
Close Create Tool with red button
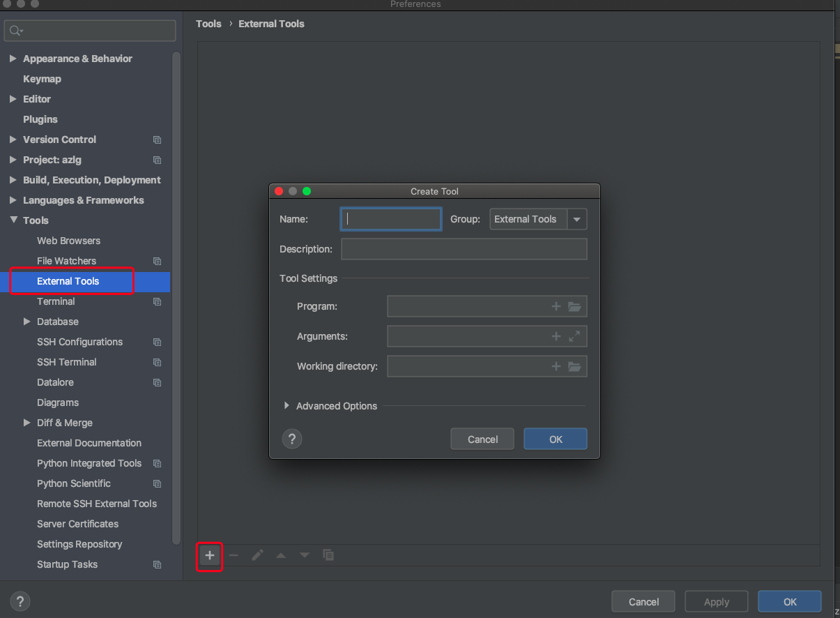click(x=279, y=191)
